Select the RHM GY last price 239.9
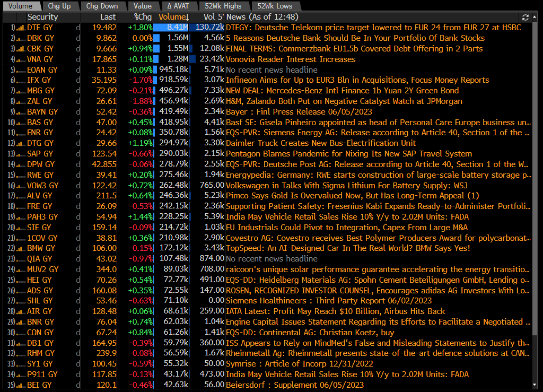Viewport: 543px width, 392px height. (x=104, y=353)
